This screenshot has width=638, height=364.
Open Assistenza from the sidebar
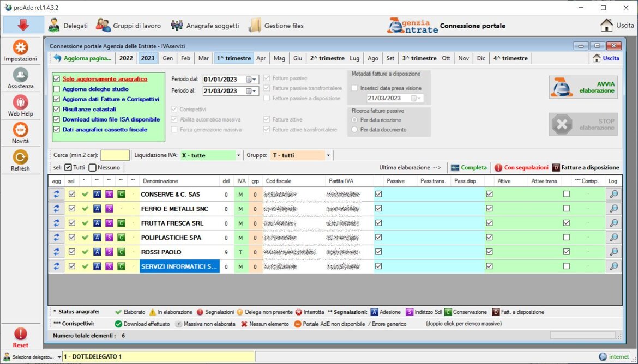(x=21, y=75)
